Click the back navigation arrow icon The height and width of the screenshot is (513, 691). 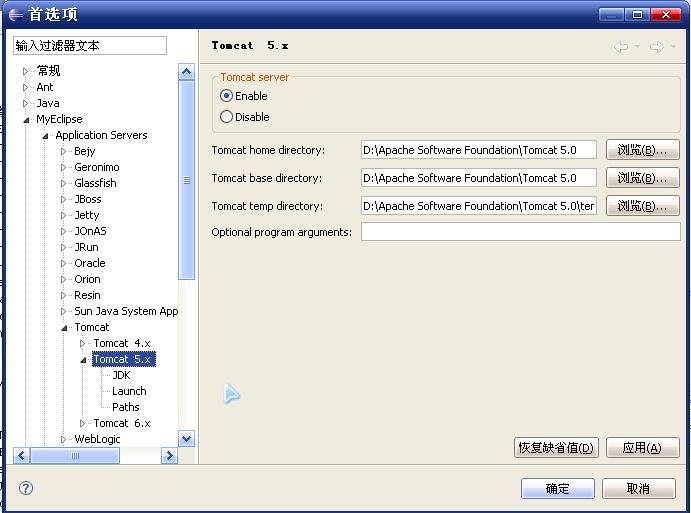(620, 46)
